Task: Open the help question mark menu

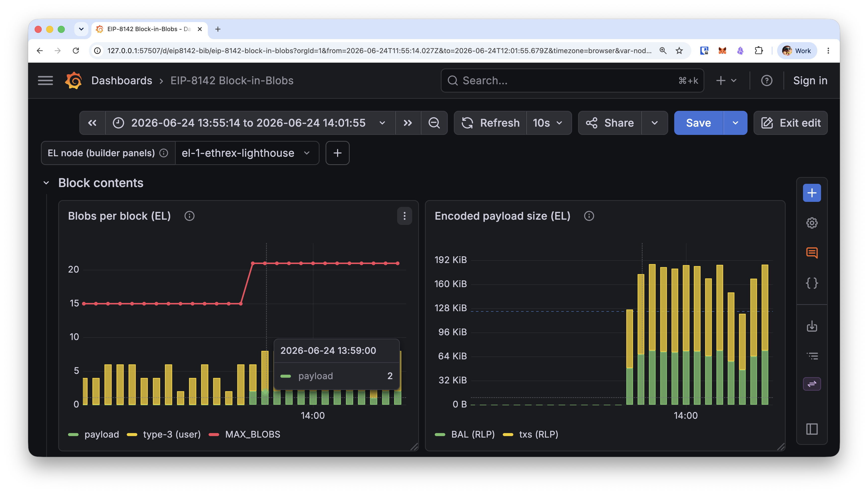Action: [x=766, y=80]
